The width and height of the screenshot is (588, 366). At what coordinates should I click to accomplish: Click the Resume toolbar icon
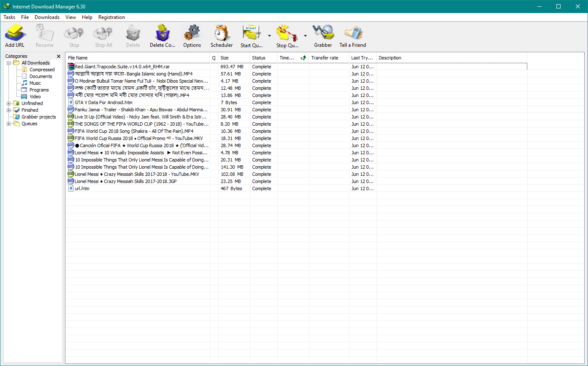44,32
